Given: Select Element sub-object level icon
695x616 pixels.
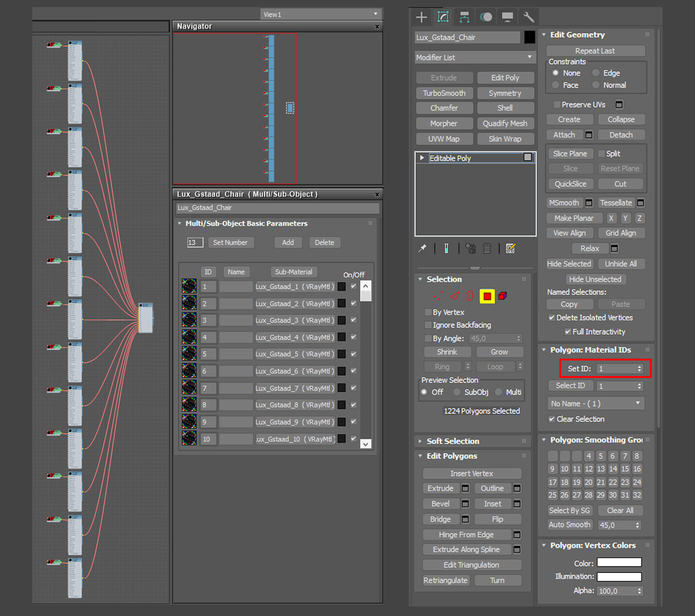Looking at the screenshot, I should (503, 296).
